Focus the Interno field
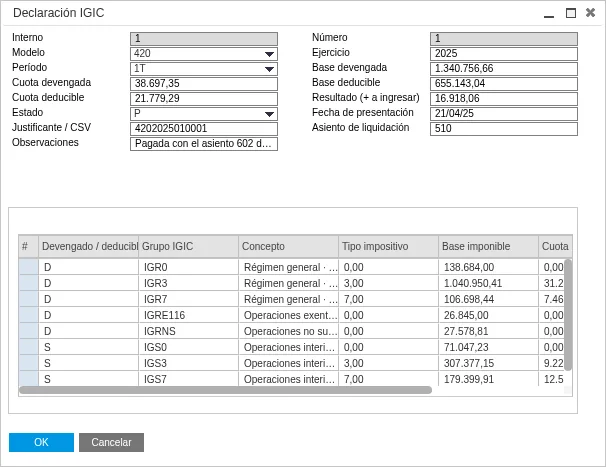The width and height of the screenshot is (606, 467). (204, 39)
